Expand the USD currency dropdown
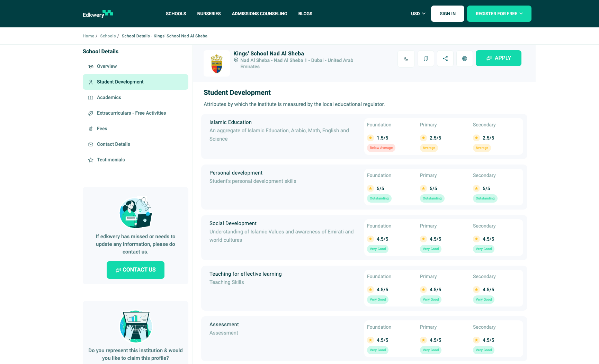Image resolution: width=599 pixels, height=364 pixels. 418,14
